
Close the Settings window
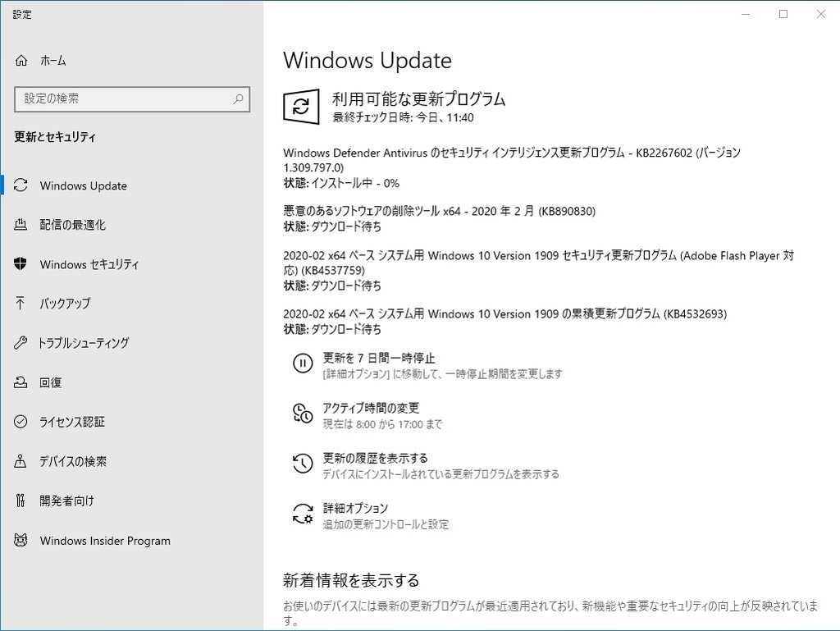click(x=820, y=15)
